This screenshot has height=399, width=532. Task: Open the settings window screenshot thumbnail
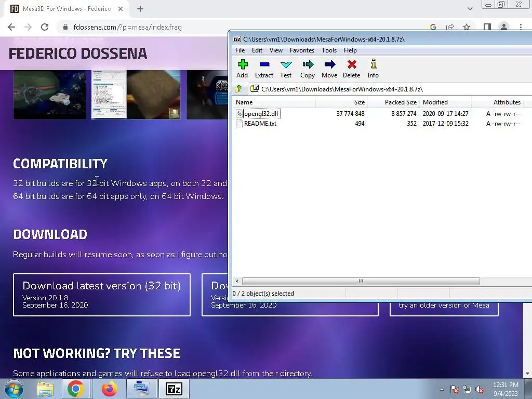pyautogui.click(x=109, y=95)
